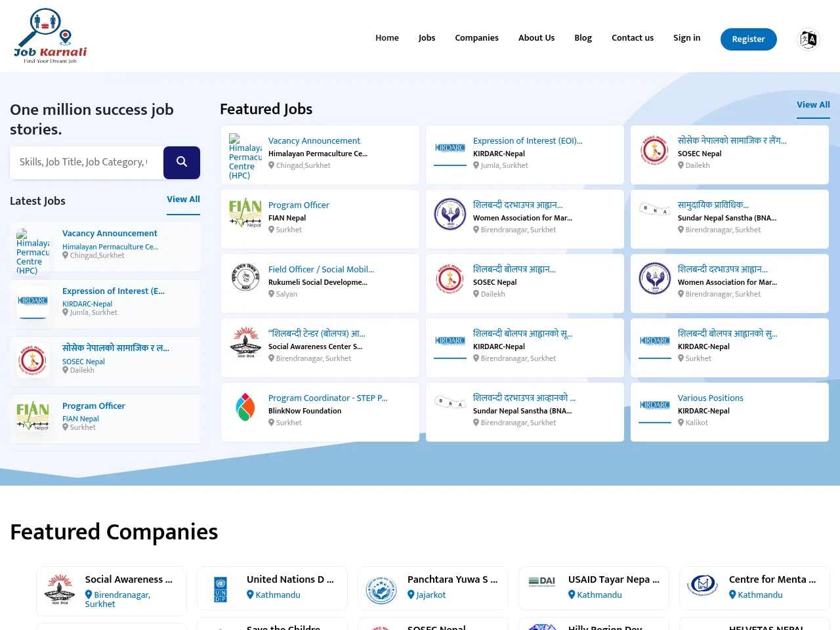Image resolution: width=840 pixels, height=630 pixels.
Task: Open Vacancy Announcement in Latest Jobs
Action: tap(110, 234)
